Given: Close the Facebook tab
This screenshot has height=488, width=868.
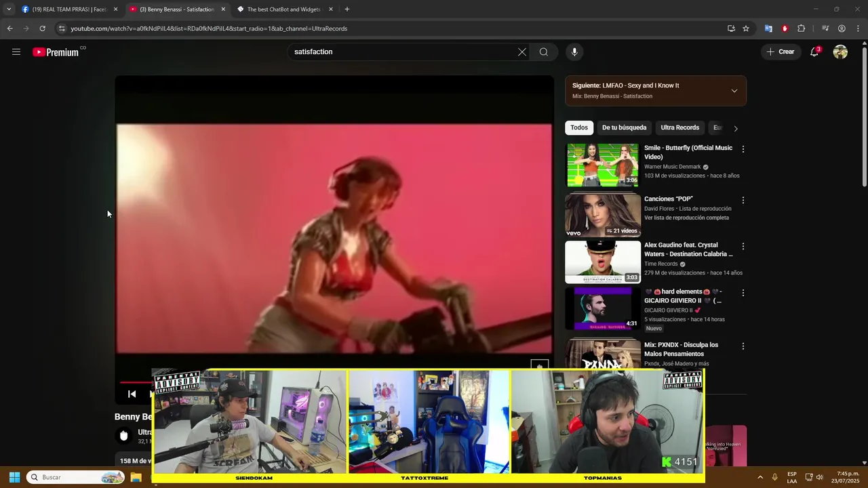Looking at the screenshot, I should pyautogui.click(x=115, y=9).
